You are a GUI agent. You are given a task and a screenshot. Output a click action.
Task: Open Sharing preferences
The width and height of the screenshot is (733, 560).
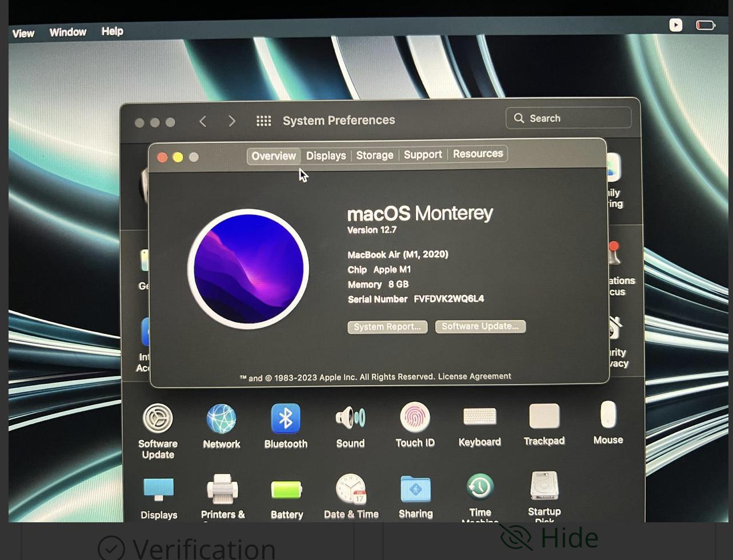[x=415, y=497]
